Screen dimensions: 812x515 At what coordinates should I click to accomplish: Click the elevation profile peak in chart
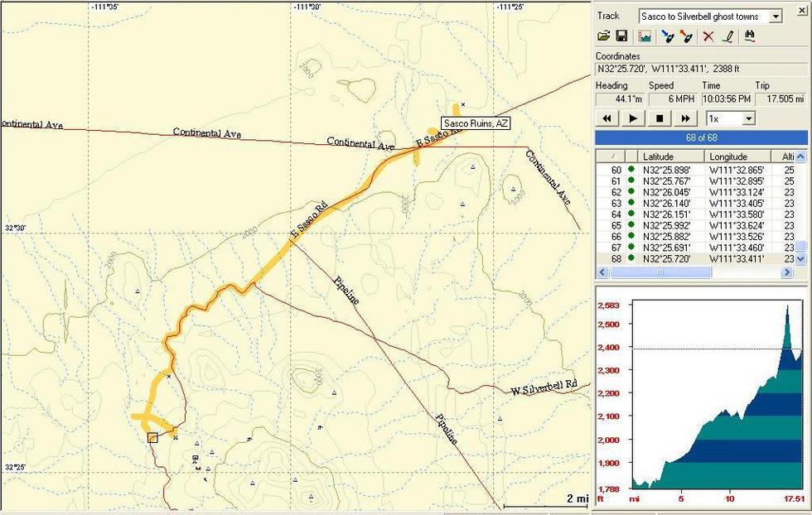pos(788,306)
